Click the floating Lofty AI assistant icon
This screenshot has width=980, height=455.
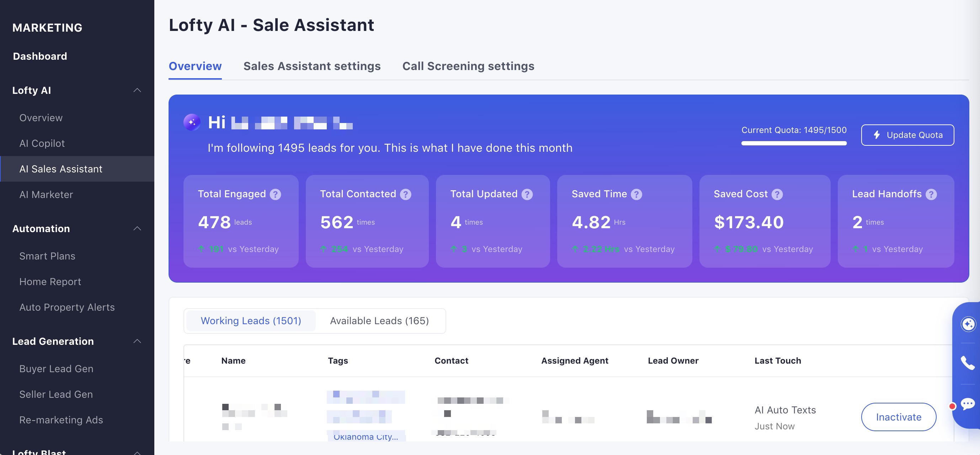coord(969,324)
